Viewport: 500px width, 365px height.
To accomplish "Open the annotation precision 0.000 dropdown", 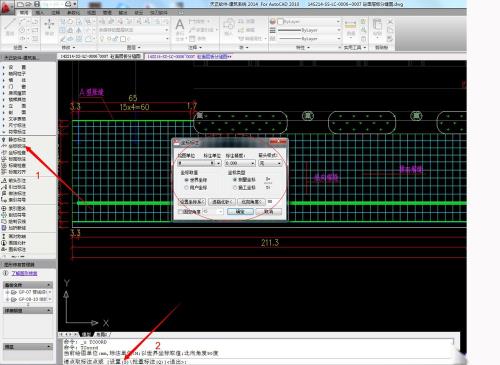I will coord(240,163).
